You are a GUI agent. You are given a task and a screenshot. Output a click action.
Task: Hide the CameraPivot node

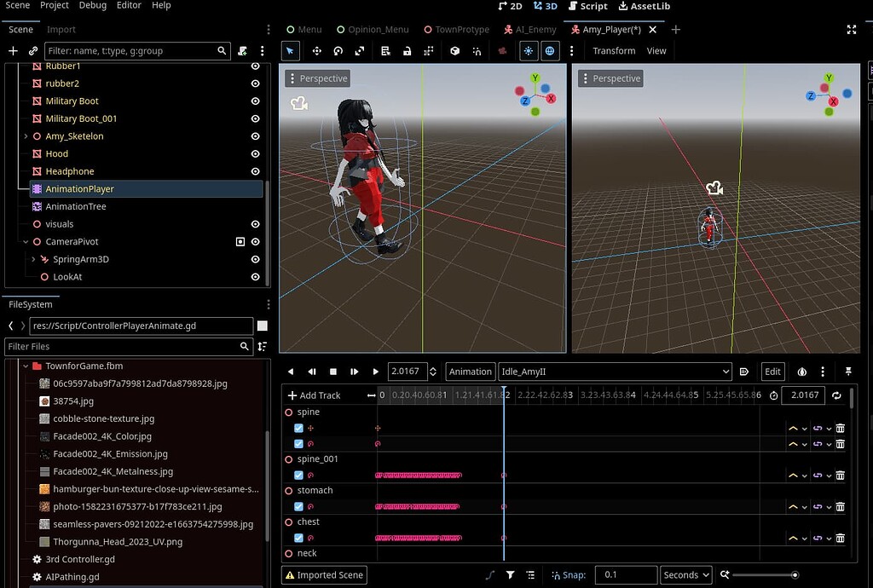(255, 241)
